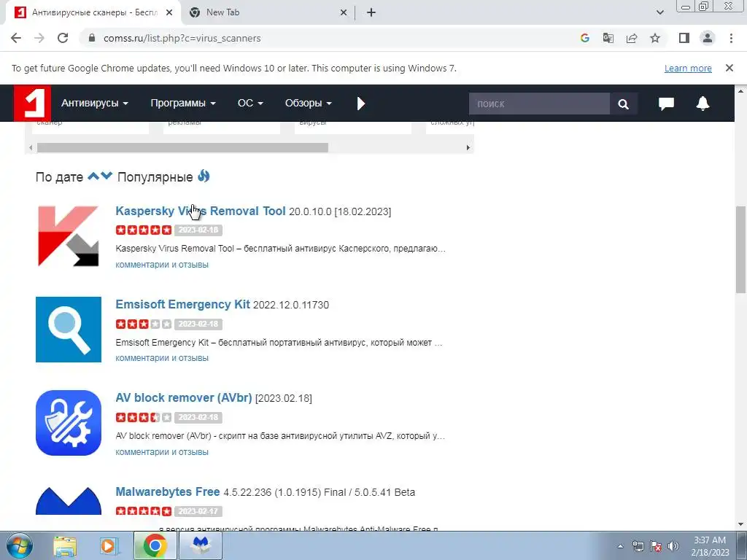Click the Comss red logo icon

click(32, 103)
